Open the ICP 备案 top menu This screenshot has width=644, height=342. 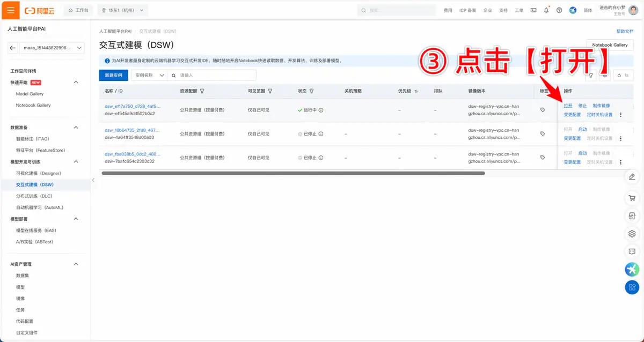(x=467, y=10)
